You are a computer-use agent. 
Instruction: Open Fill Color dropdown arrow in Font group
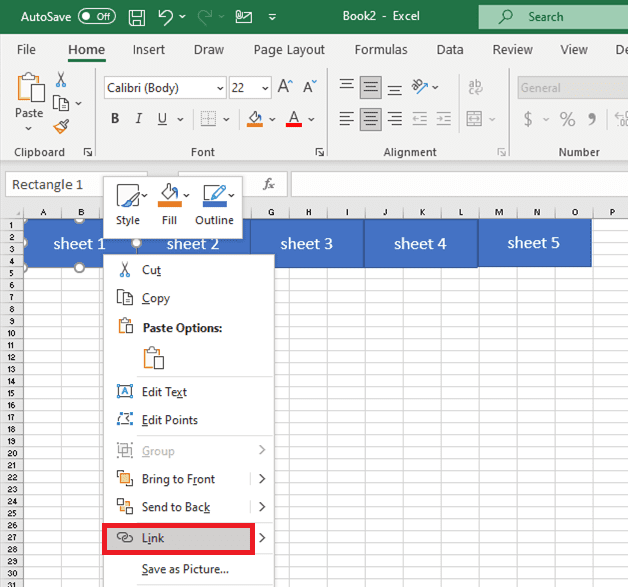[272, 119]
